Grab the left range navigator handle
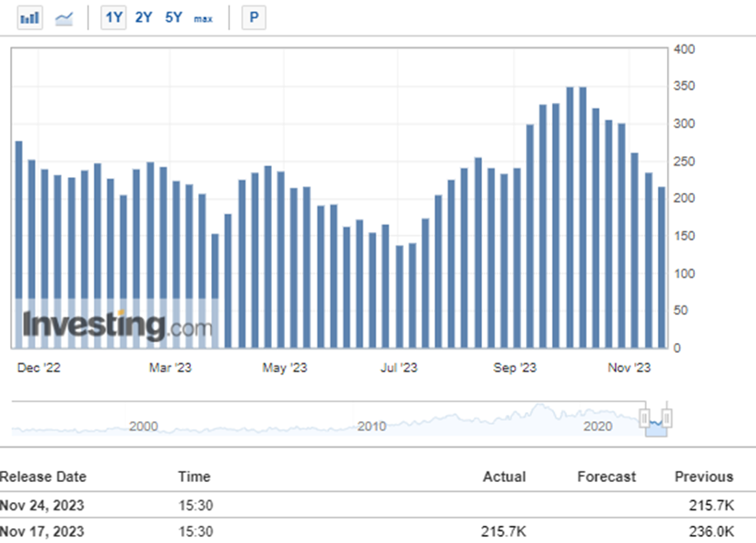756x543 pixels. [x=645, y=417]
